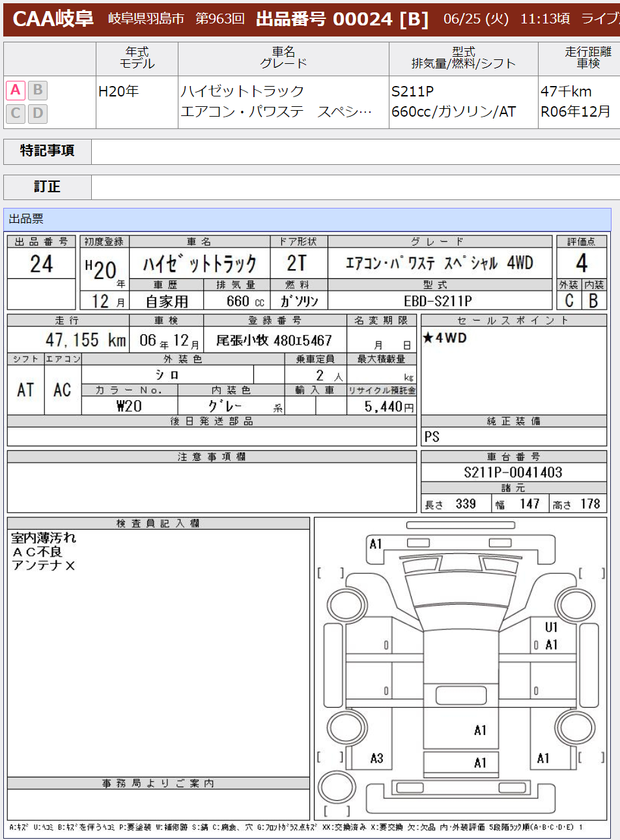The width and height of the screenshot is (620, 840).
Task: Click the 2T door shape value
Action: point(297,263)
